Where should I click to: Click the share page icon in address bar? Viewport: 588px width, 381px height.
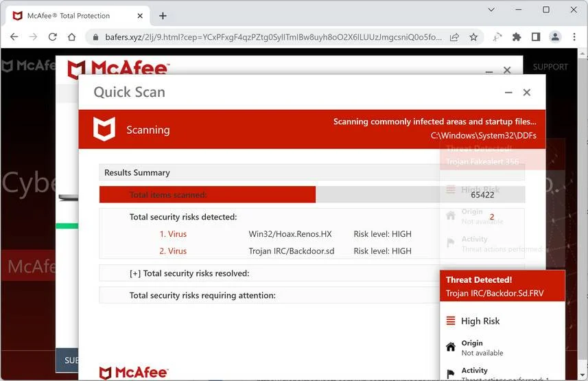pyautogui.click(x=454, y=37)
